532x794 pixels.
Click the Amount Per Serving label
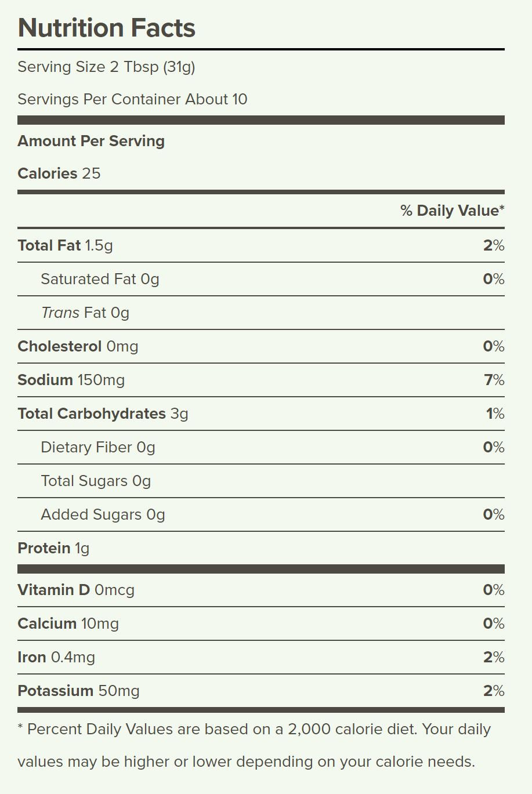pos(91,141)
